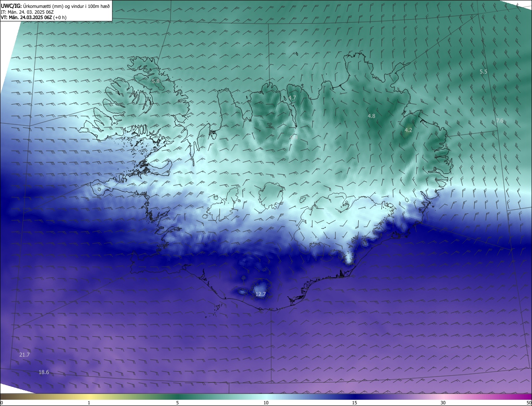Click the 21.7 value in the southwest sea

(25, 355)
